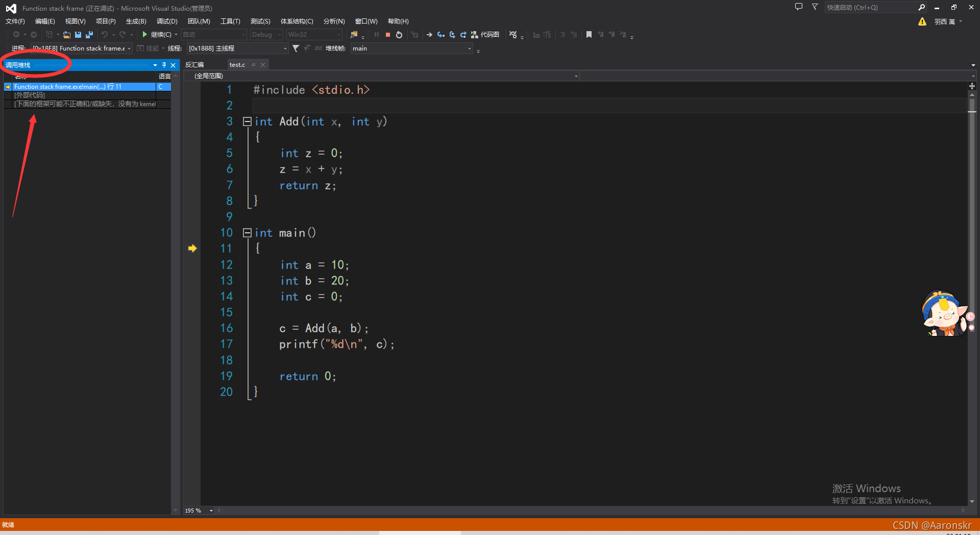
Task: Click the Save file disk icon
Action: [78, 35]
